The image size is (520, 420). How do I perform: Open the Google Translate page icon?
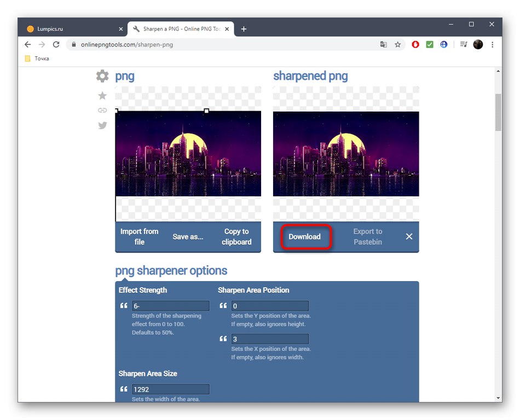pyautogui.click(x=383, y=44)
